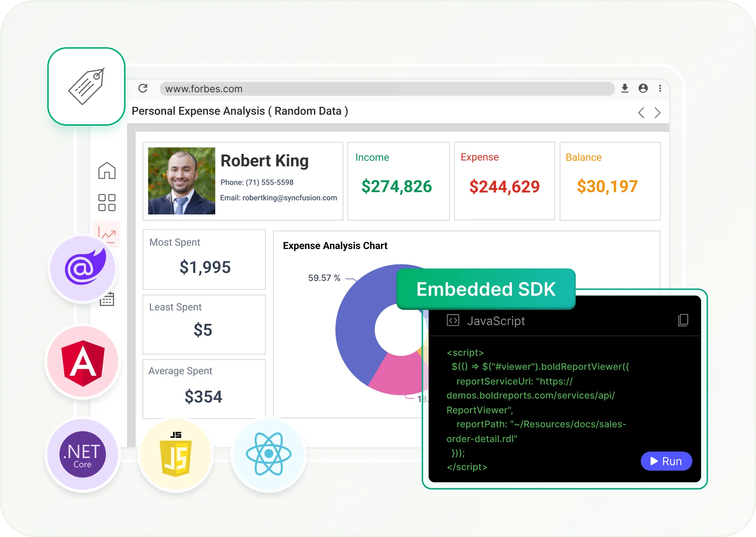756x537 pixels.
Task: Click the boldReportViewer code line
Action: click(x=540, y=367)
